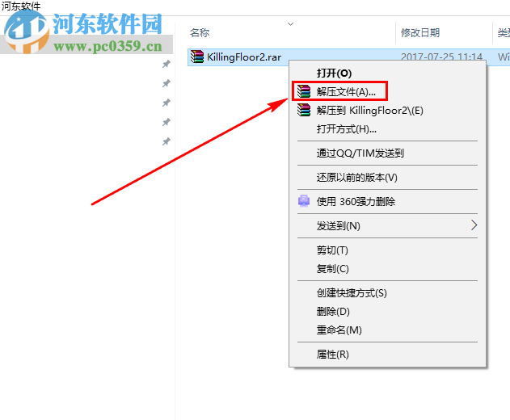The image size is (510, 420).
Task: Select 解压文件(A)... menu entry
Action: tap(346, 91)
